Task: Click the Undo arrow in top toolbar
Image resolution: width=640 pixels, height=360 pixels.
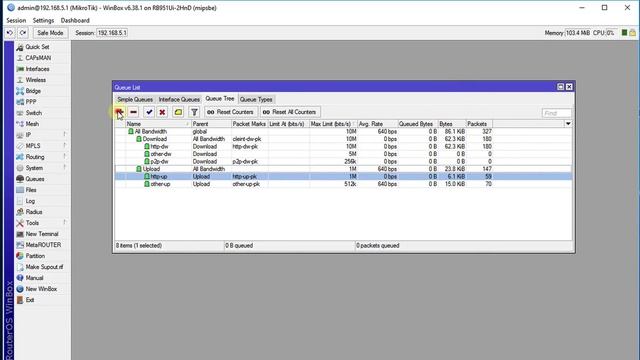Action: click(10, 33)
